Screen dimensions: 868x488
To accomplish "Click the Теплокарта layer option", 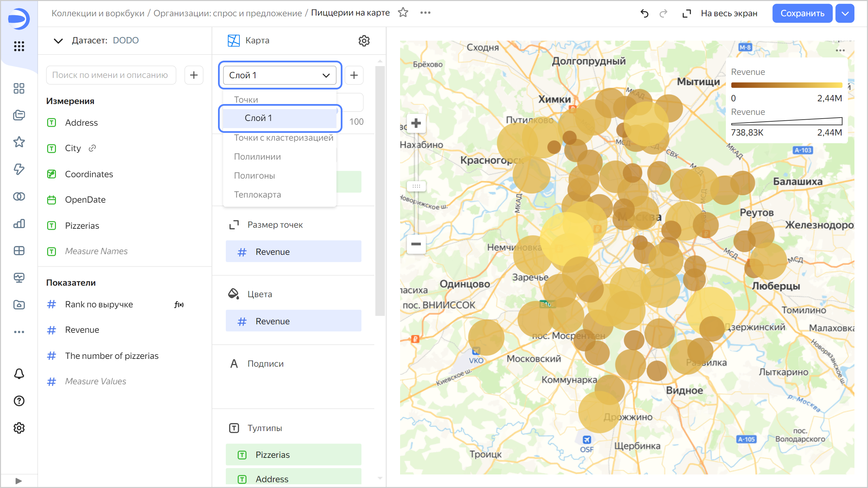I will click(258, 194).
